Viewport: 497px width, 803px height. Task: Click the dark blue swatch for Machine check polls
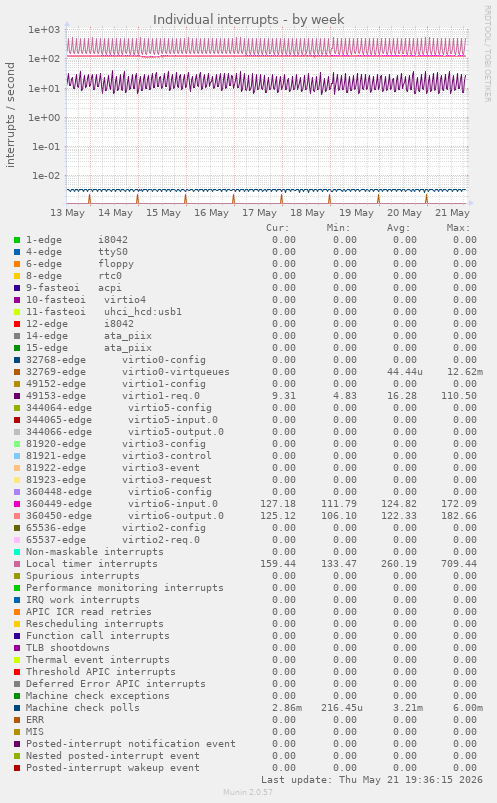point(17,708)
